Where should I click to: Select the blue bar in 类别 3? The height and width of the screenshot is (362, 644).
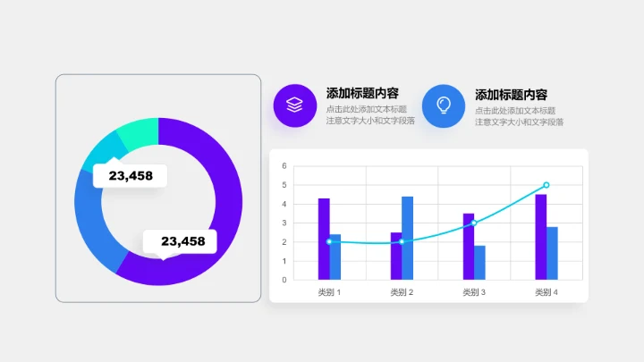[479, 262]
